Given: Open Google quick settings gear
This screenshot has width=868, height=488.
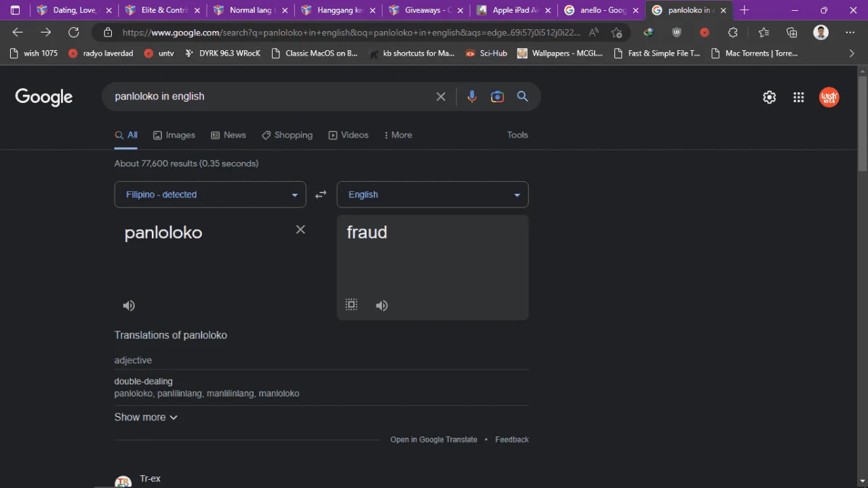Looking at the screenshot, I should 769,97.
